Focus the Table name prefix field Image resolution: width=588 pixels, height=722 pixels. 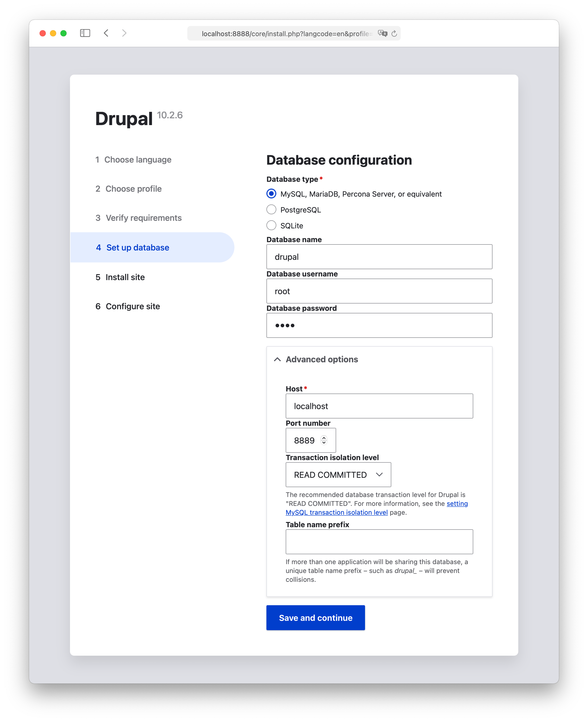[379, 542]
